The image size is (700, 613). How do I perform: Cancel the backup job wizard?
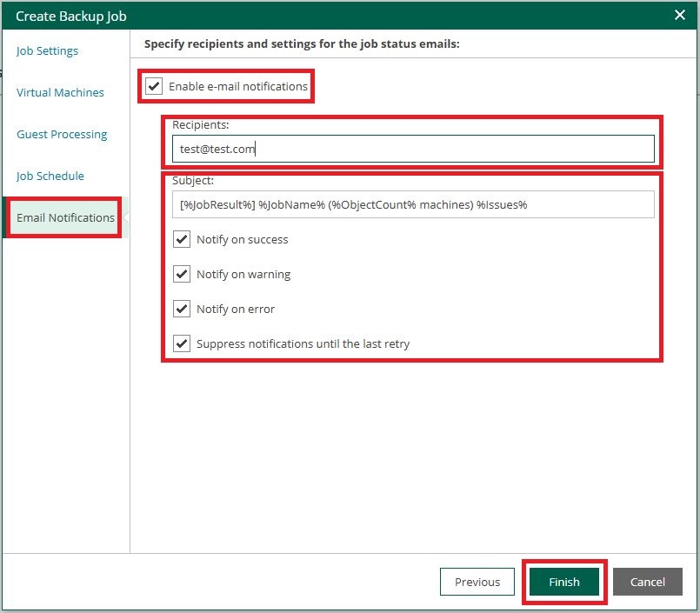647,582
